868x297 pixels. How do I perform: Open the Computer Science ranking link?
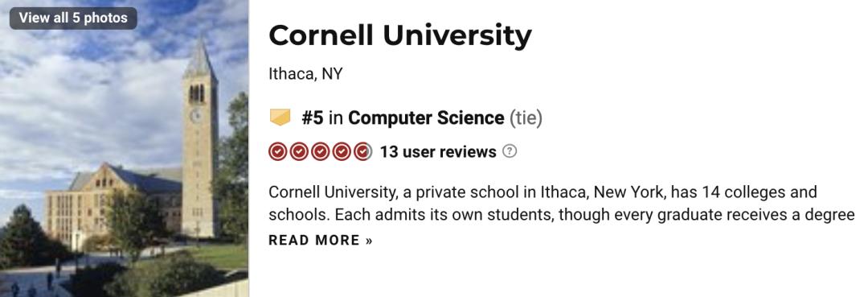(x=426, y=118)
